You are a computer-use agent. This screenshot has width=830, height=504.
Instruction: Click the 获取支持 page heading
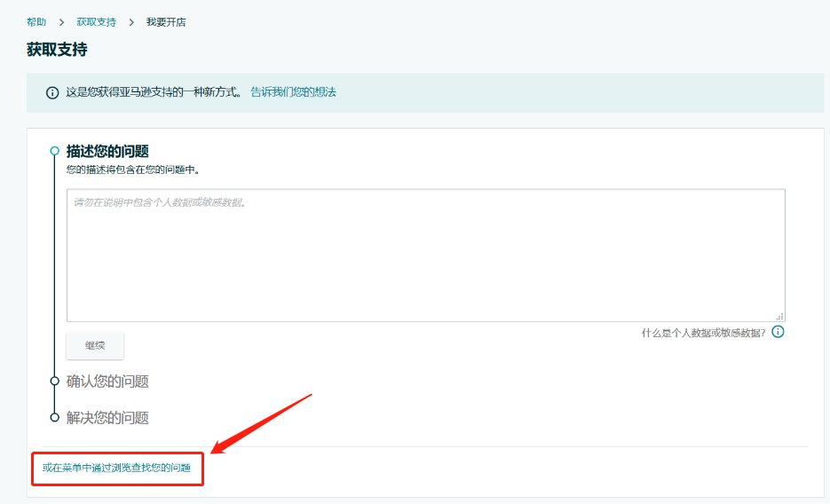pyautogui.click(x=57, y=50)
